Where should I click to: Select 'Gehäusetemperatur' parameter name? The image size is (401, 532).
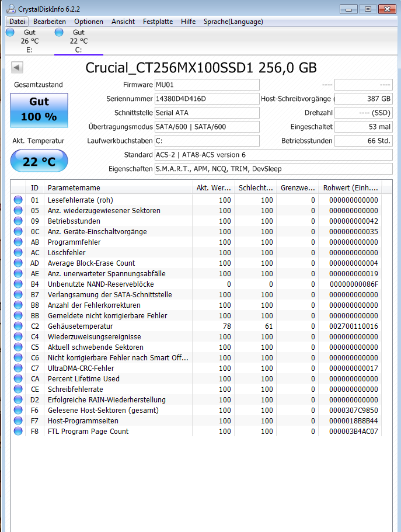tap(80, 326)
